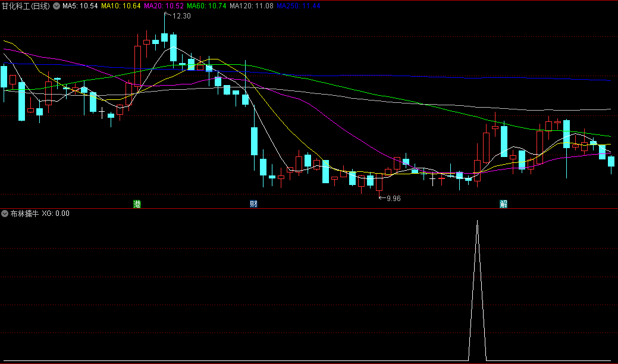
Task: Select the MA60: 10.74 label
Action: pos(206,6)
